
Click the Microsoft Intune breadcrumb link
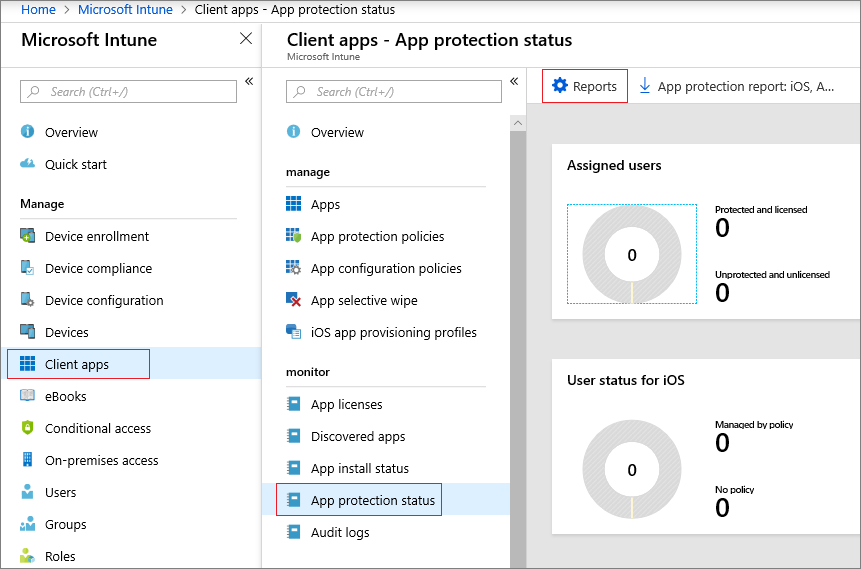[x=125, y=10]
